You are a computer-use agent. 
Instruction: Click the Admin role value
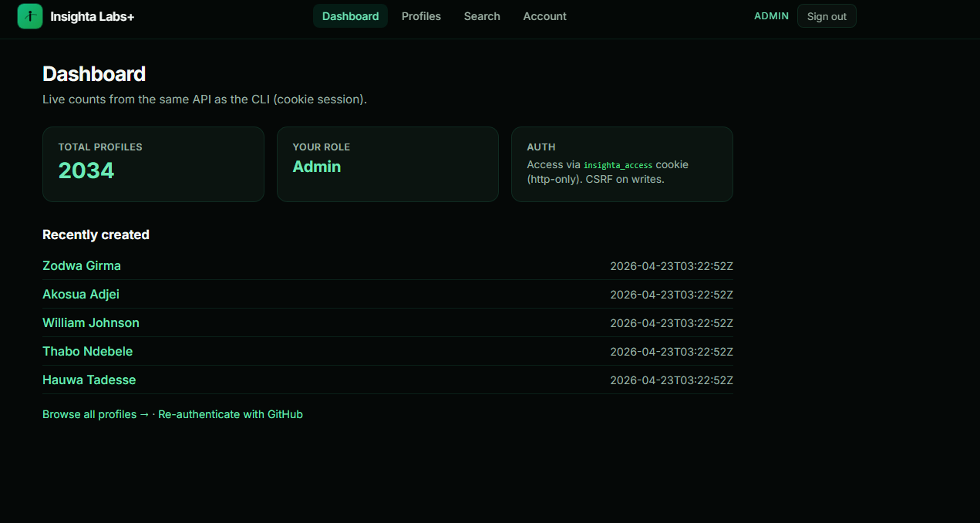[317, 167]
